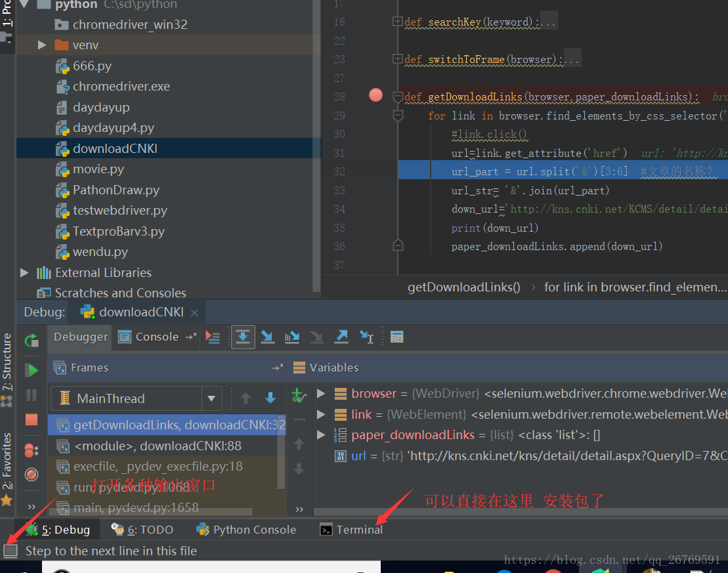Image resolution: width=728 pixels, height=573 pixels.
Task: Open MainThread thread dropdown
Action: click(x=212, y=398)
